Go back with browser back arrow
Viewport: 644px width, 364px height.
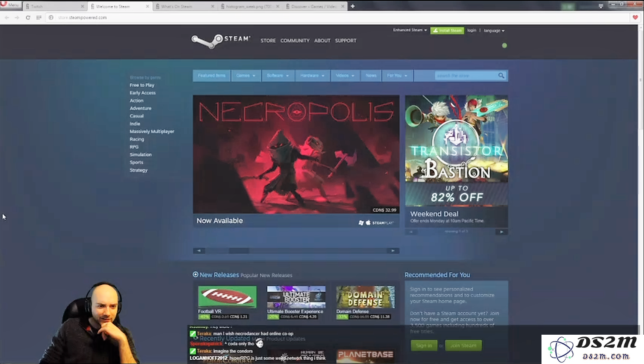tap(7, 18)
